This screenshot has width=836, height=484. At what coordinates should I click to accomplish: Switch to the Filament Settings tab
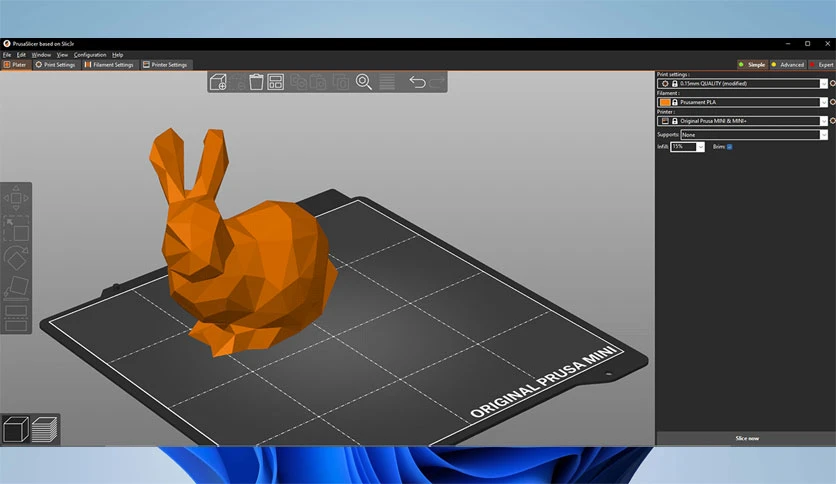[109, 64]
